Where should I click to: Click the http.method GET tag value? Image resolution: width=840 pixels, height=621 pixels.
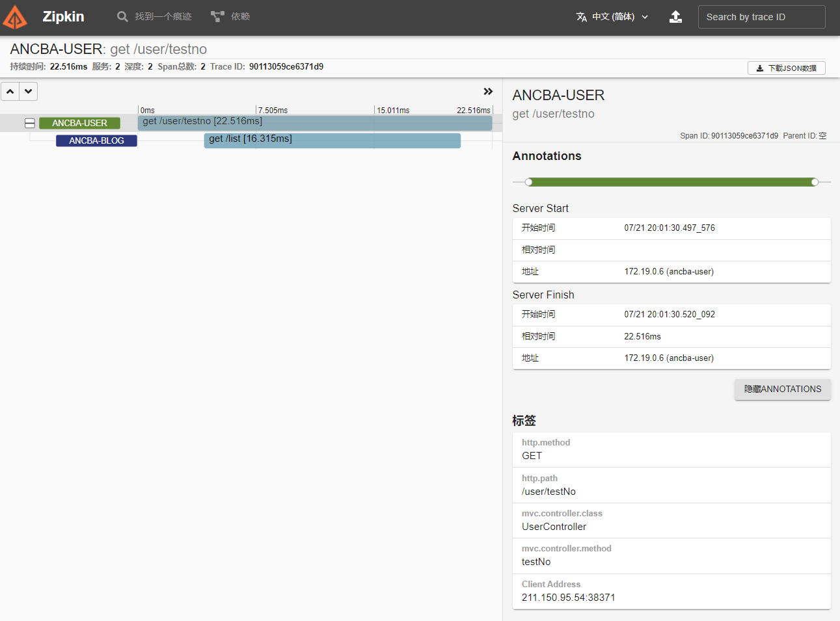point(532,456)
